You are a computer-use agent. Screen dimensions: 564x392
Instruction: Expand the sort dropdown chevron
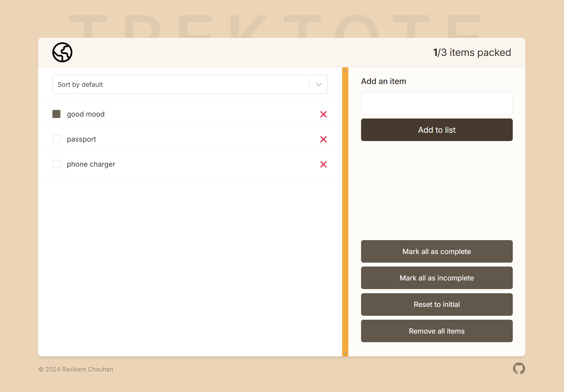point(318,85)
